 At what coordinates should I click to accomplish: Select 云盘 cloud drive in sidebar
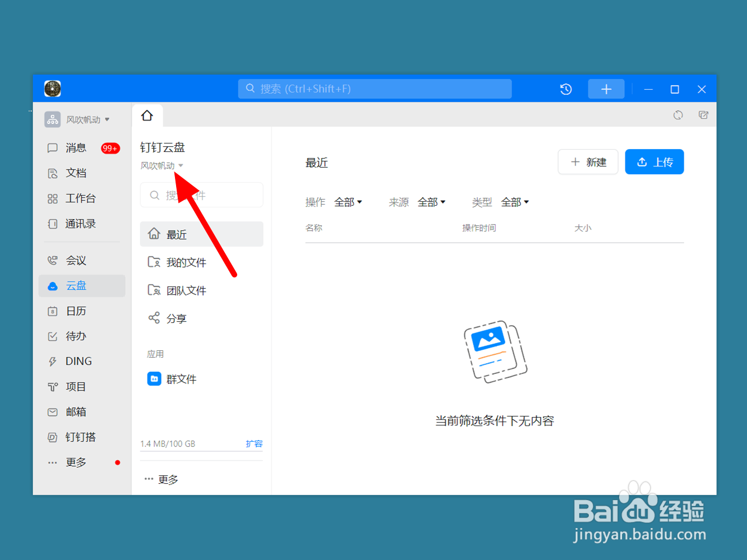(82, 286)
